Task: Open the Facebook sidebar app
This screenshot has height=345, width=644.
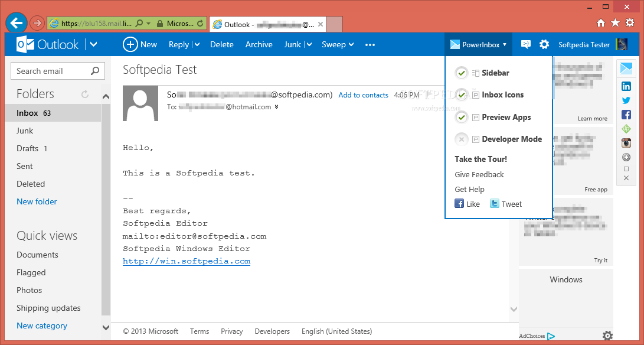Action: coord(626,115)
